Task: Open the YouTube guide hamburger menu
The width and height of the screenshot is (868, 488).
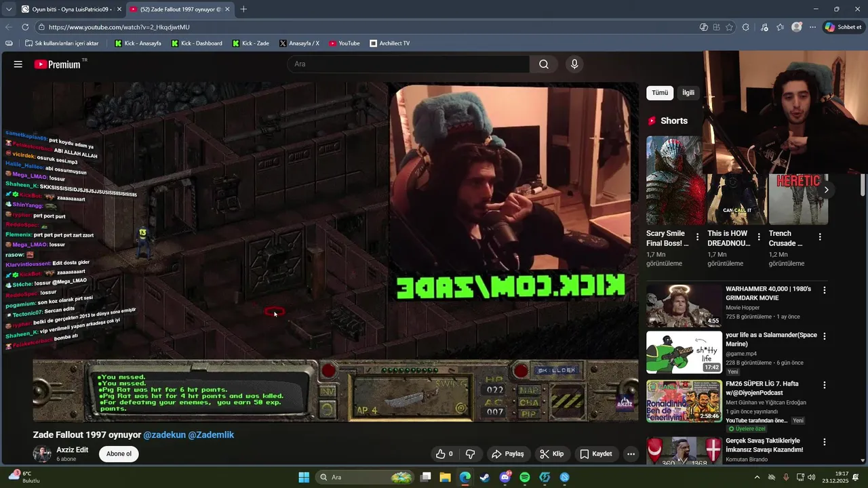Action: [18, 64]
